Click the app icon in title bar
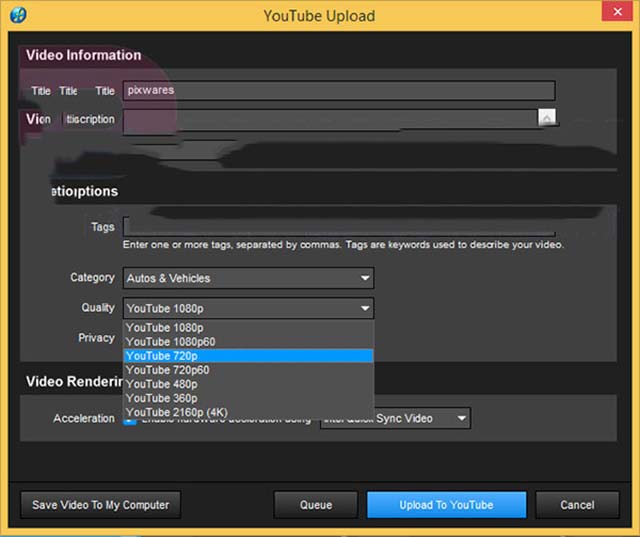The height and width of the screenshot is (537, 640). coord(17,15)
